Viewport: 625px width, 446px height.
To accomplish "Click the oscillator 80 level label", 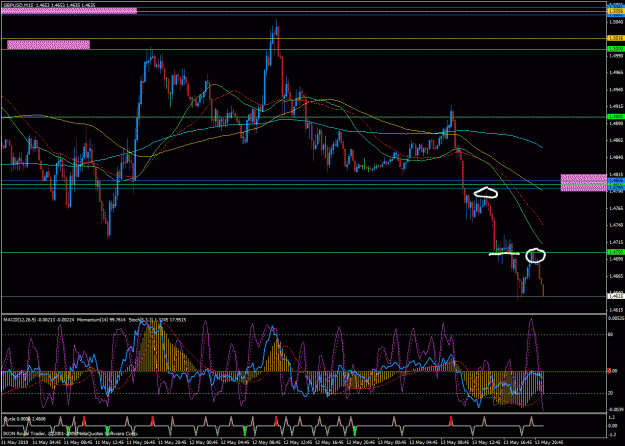I will pyautogui.click(x=610, y=336).
